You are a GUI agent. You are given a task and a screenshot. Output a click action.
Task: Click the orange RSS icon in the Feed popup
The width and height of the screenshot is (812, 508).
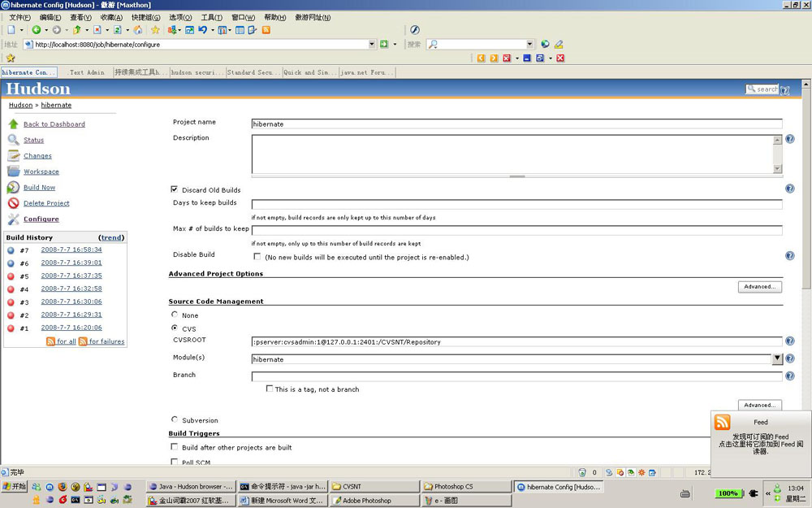click(x=722, y=422)
